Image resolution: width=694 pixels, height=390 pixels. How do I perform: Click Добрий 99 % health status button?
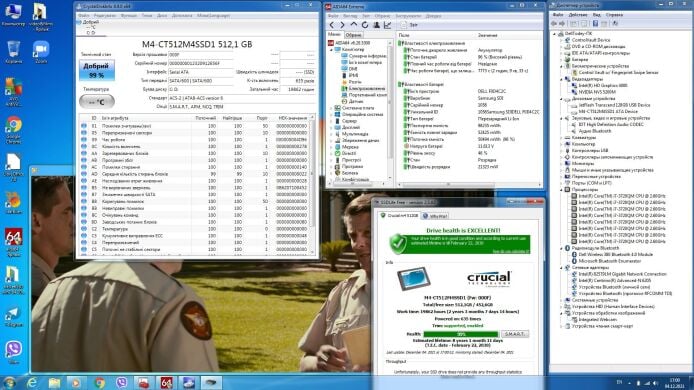tap(96, 70)
